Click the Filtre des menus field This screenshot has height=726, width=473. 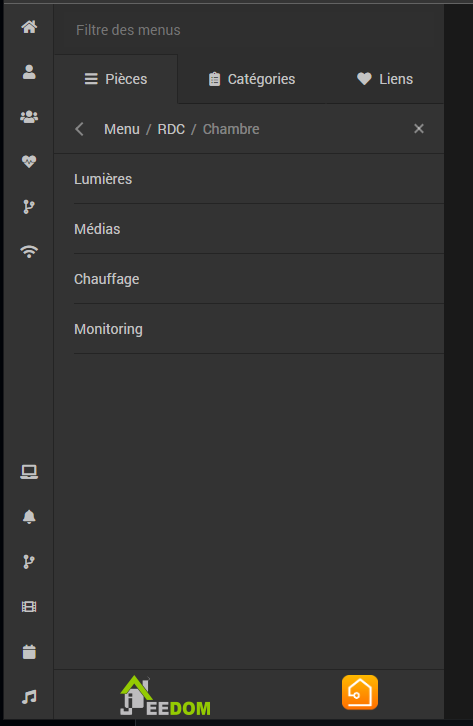[249, 30]
